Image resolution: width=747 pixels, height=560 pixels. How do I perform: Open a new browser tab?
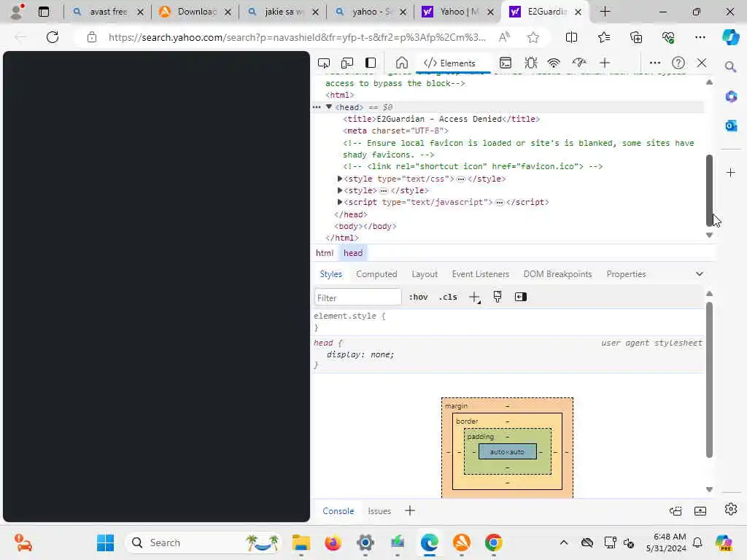(x=605, y=12)
